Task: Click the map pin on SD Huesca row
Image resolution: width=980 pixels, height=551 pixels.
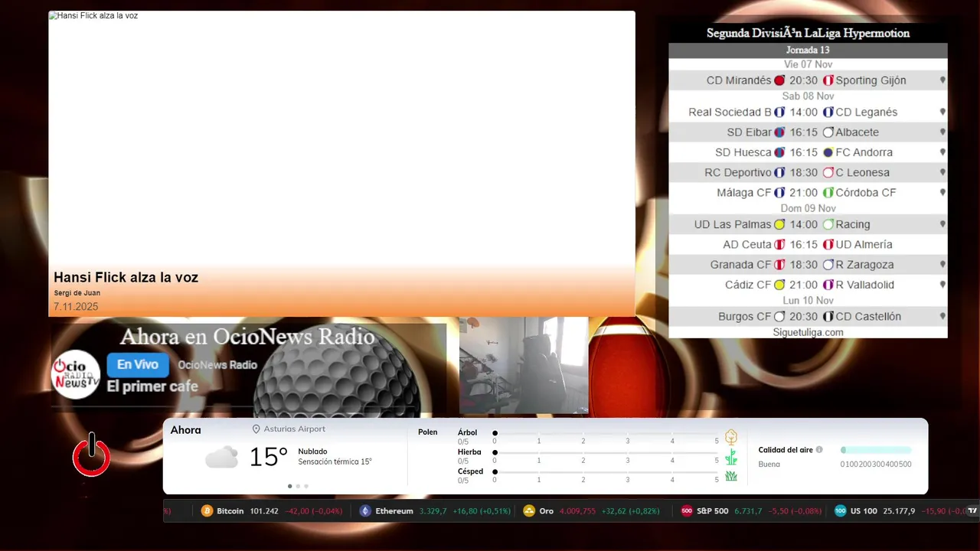Action: (942, 152)
